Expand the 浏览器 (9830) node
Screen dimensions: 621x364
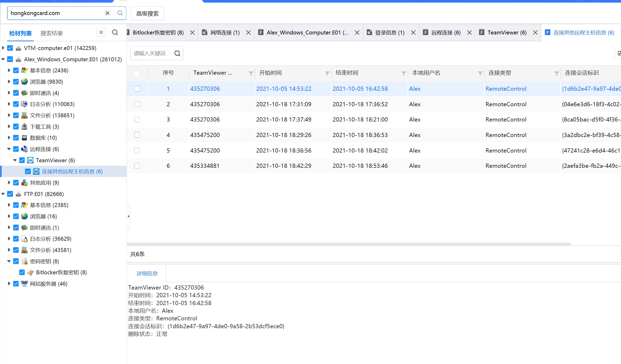[9, 82]
